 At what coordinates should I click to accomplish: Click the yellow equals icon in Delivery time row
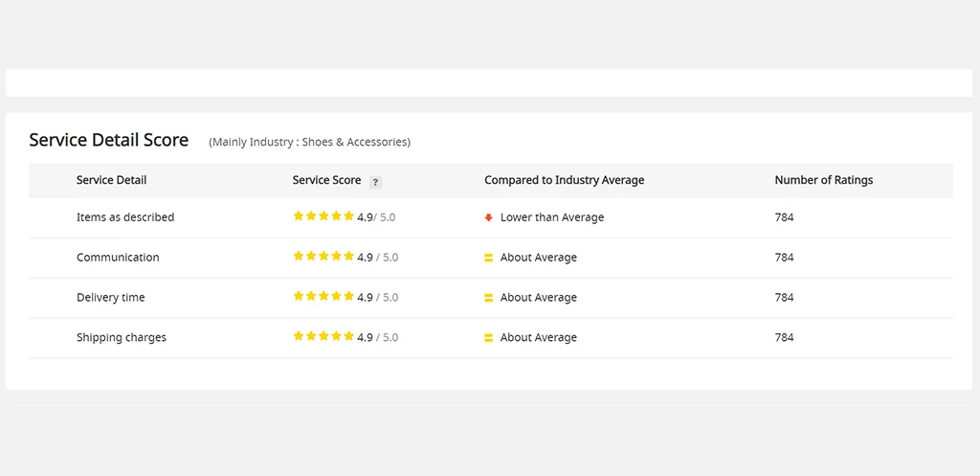(x=489, y=298)
